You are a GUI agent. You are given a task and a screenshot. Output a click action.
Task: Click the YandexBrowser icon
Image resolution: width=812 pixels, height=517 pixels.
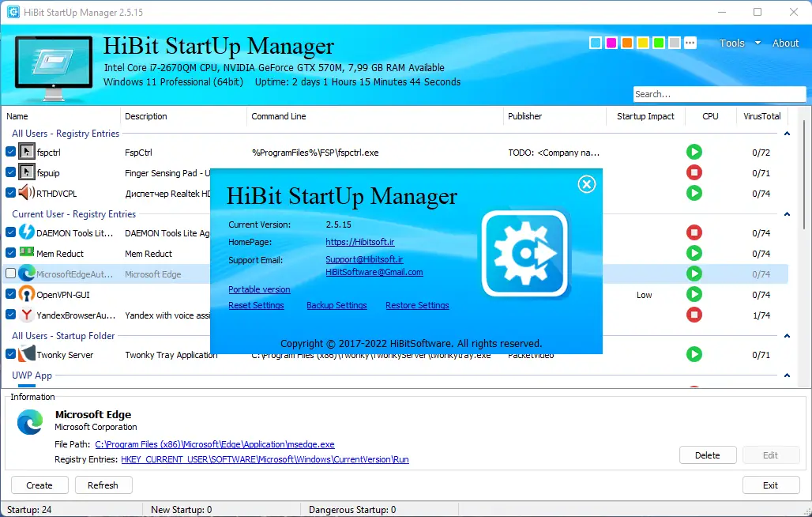tap(26, 315)
